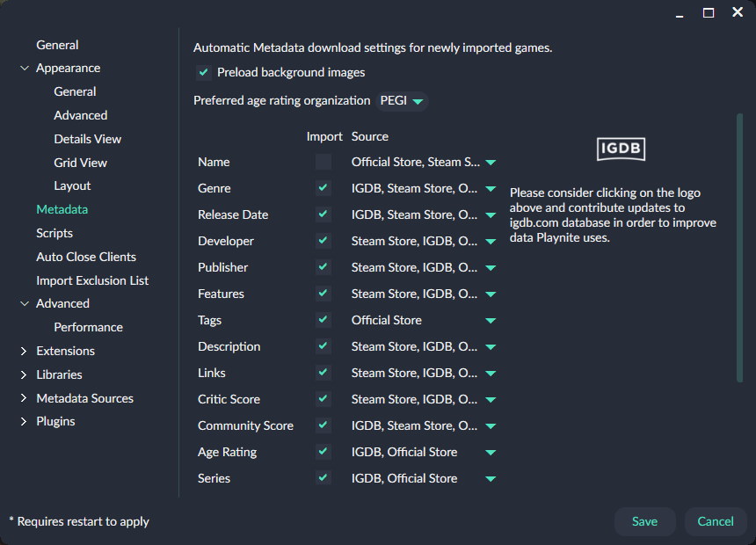Click the "Import" column header
The width and height of the screenshot is (756, 545).
click(x=324, y=136)
